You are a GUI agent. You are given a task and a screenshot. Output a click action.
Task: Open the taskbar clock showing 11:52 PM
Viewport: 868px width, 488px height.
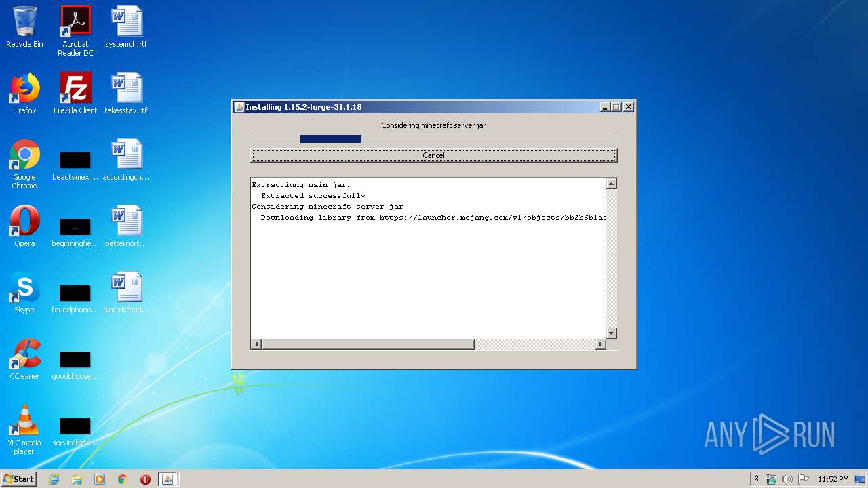(x=833, y=479)
